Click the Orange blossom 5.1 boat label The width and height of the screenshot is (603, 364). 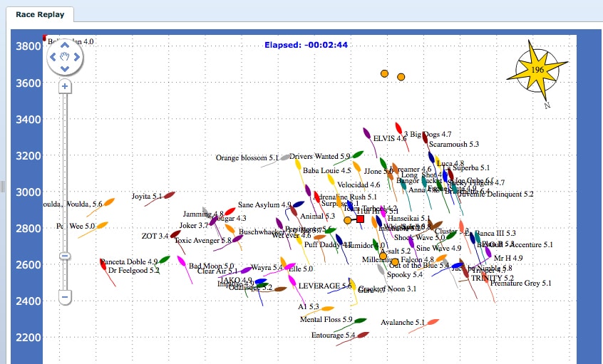247,157
